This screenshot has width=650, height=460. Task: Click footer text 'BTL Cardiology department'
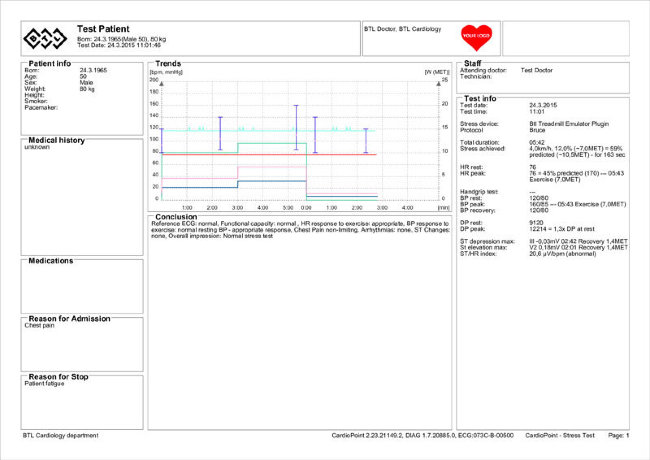point(61,436)
